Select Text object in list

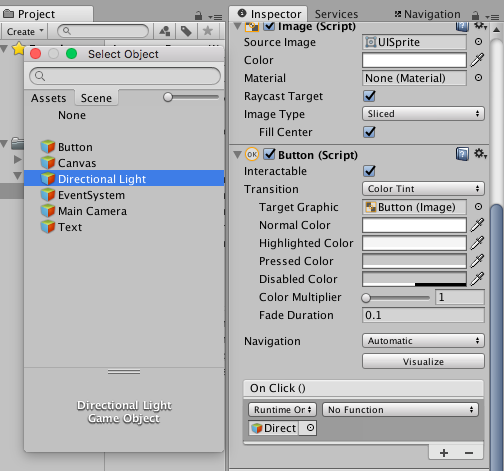tap(124, 227)
